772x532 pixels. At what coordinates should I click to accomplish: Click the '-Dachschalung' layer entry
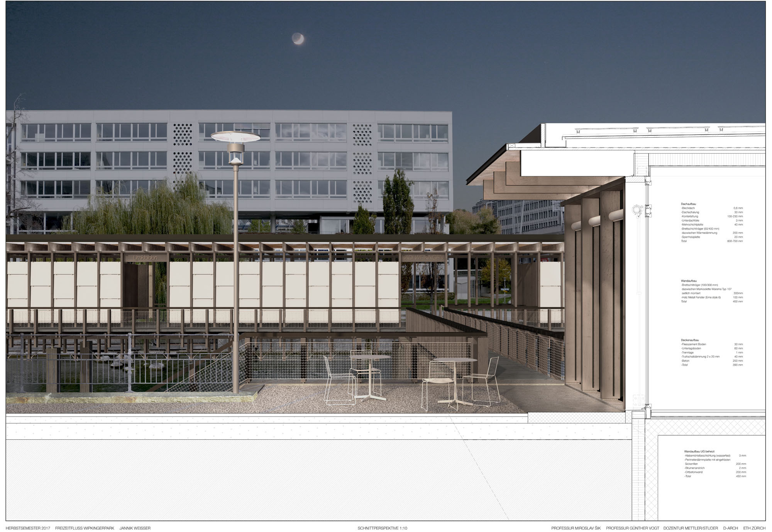coord(690,212)
